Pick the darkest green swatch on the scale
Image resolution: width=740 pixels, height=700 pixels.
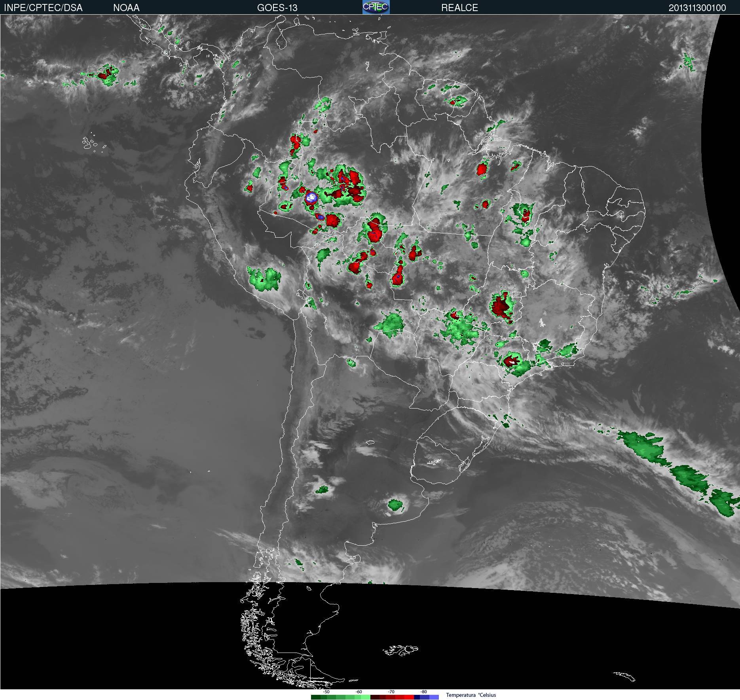coord(316,697)
